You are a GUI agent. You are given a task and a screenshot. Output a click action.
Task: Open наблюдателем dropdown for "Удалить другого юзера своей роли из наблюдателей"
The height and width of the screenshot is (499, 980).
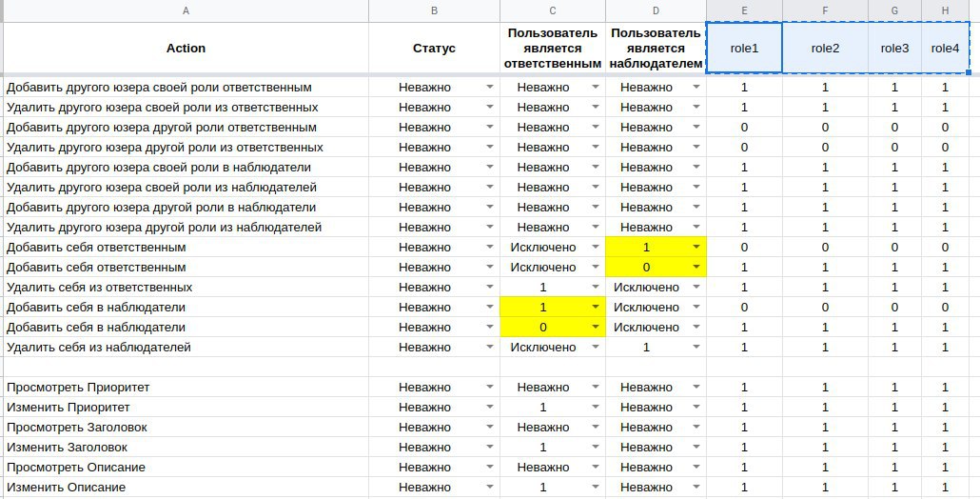(x=696, y=188)
